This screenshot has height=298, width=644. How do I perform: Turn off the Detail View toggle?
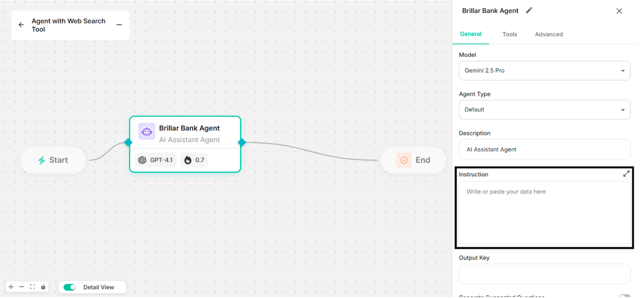[x=69, y=287]
